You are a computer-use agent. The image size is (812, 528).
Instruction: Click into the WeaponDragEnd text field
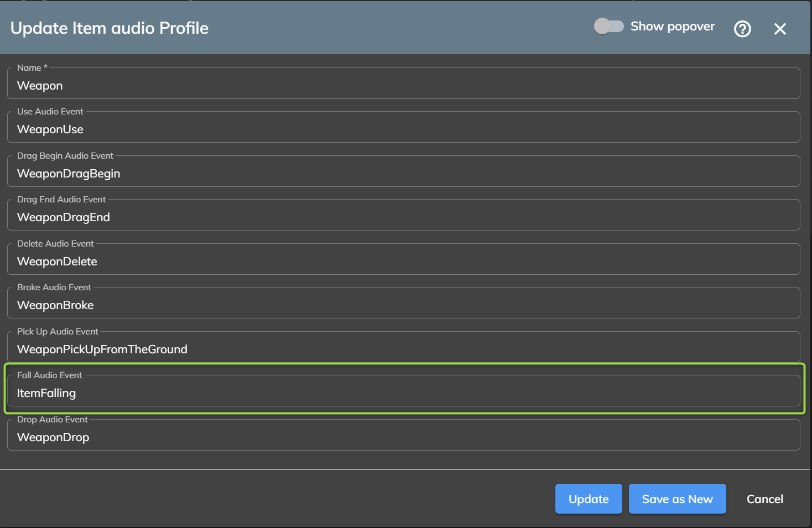point(403,217)
